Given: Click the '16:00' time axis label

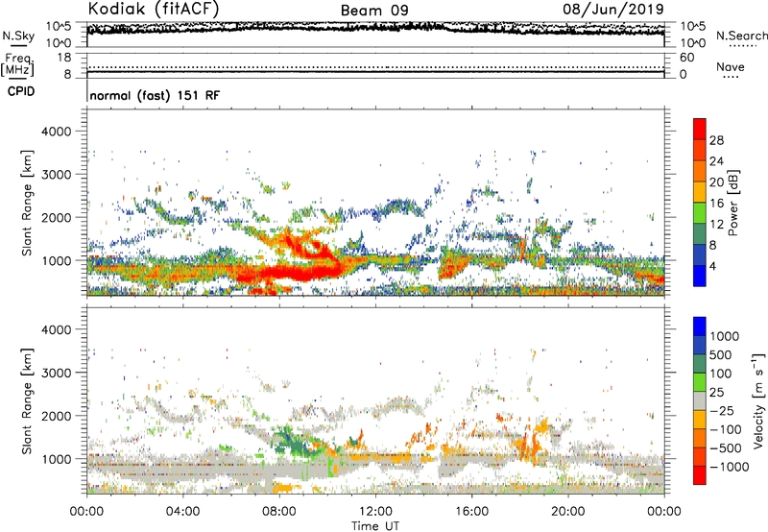Looking at the screenshot, I should (471, 512).
